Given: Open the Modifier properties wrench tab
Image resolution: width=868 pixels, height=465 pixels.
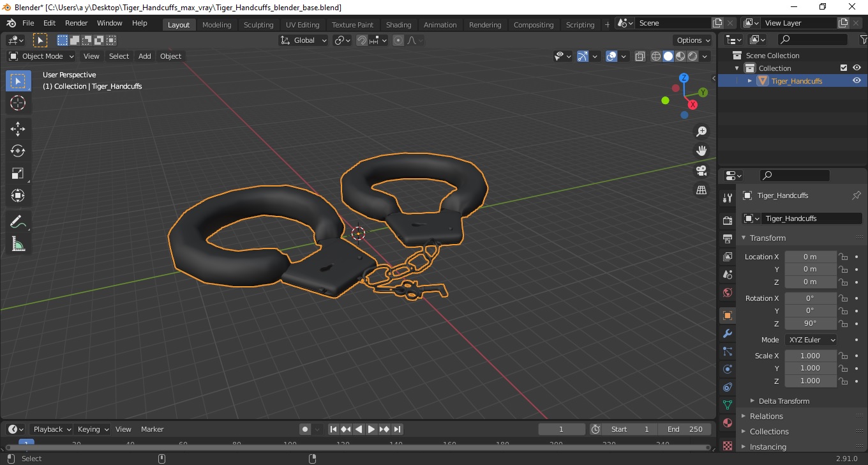Looking at the screenshot, I should point(727,333).
